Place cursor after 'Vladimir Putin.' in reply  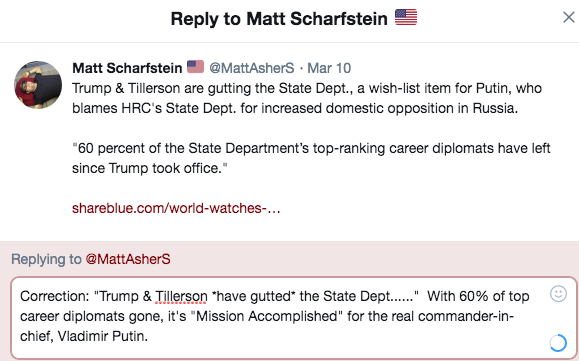pos(149,336)
